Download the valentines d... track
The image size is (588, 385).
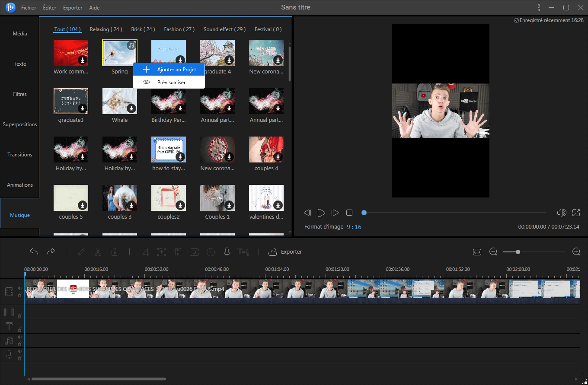point(278,205)
